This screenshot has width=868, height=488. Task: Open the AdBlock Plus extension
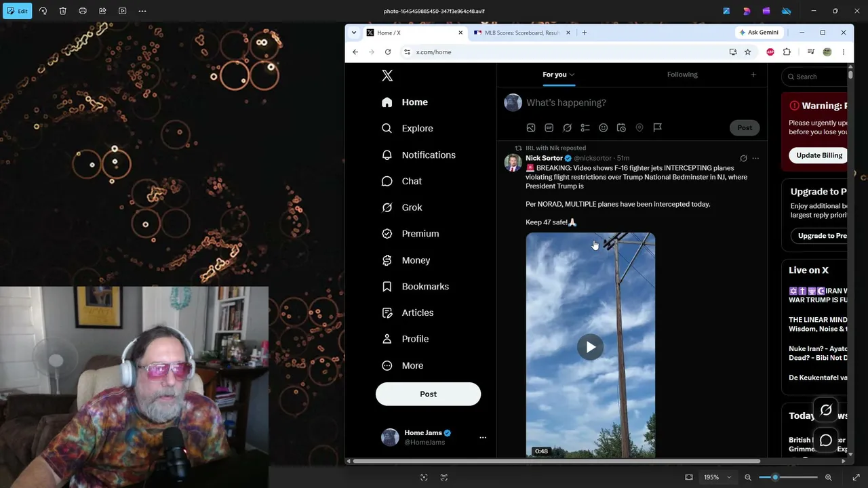click(770, 52)
